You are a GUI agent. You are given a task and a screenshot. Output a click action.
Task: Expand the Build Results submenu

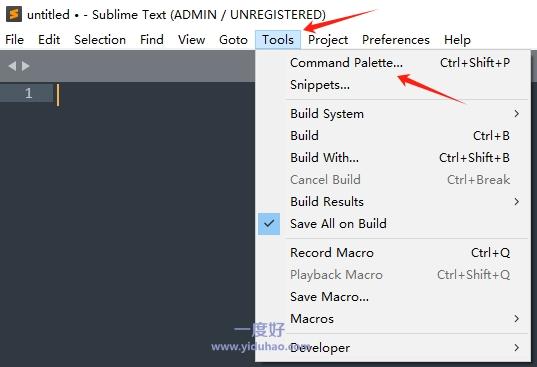516,202
